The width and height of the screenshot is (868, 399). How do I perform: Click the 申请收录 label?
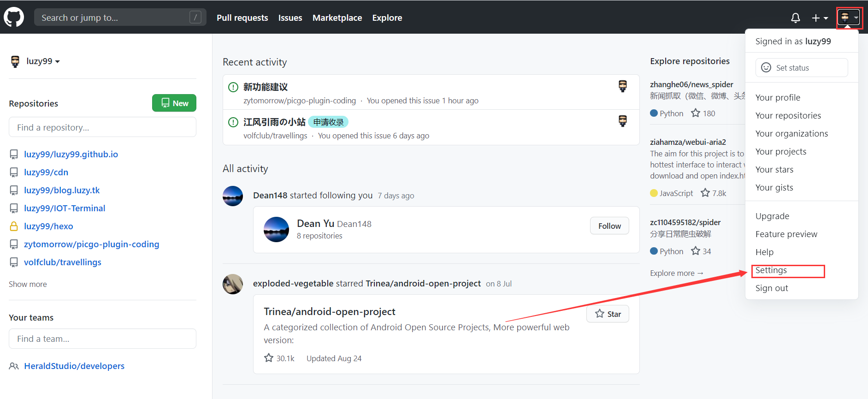[x=328, y=122]
